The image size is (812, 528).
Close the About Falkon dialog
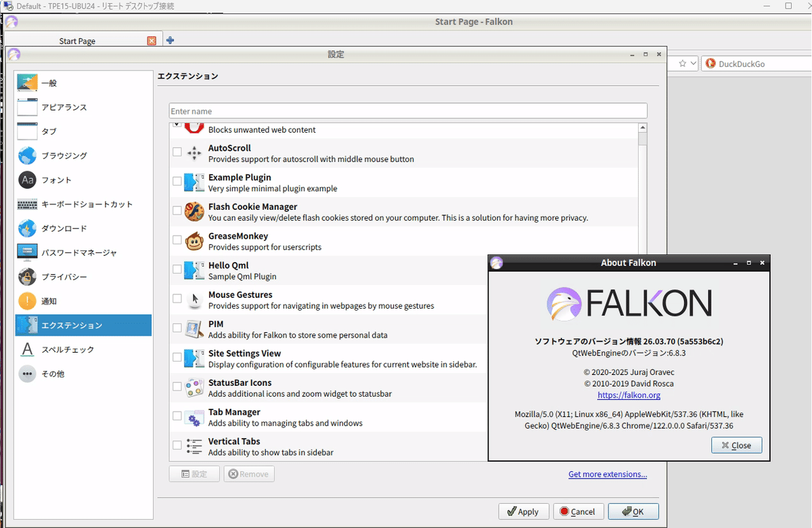(x=736, y=445)
